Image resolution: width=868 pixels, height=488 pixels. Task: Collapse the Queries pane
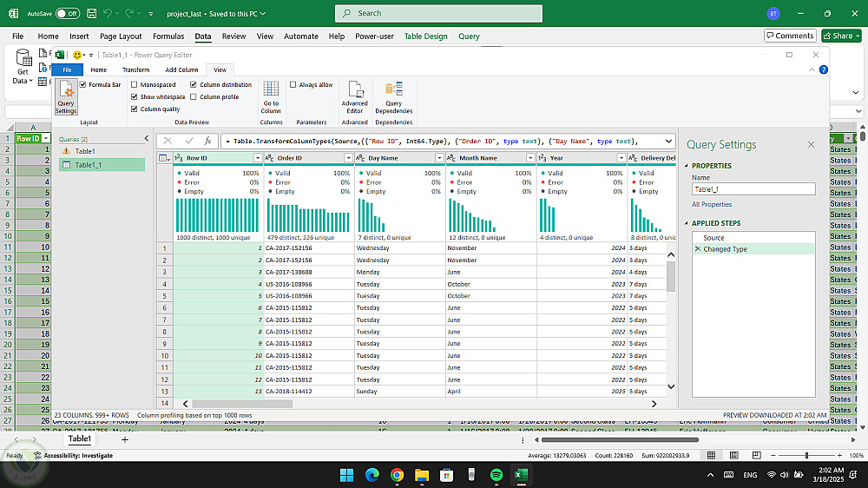click(145, 139)
